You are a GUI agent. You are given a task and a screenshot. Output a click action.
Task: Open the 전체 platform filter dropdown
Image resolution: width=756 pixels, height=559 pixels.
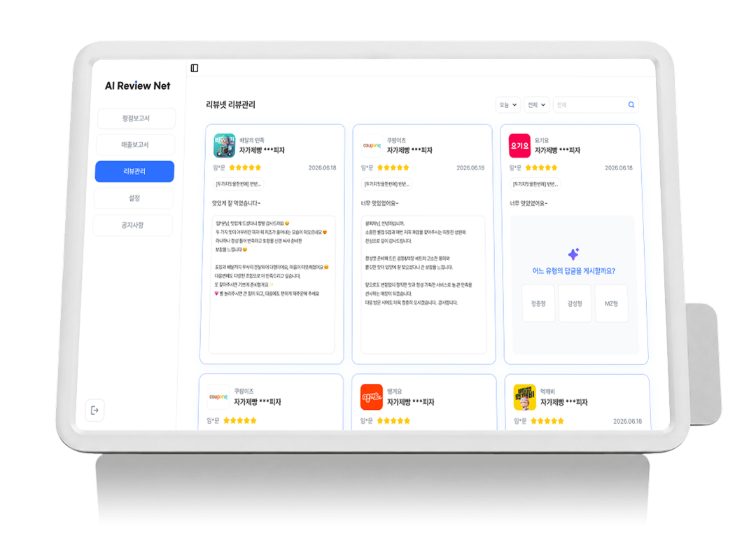537,104
